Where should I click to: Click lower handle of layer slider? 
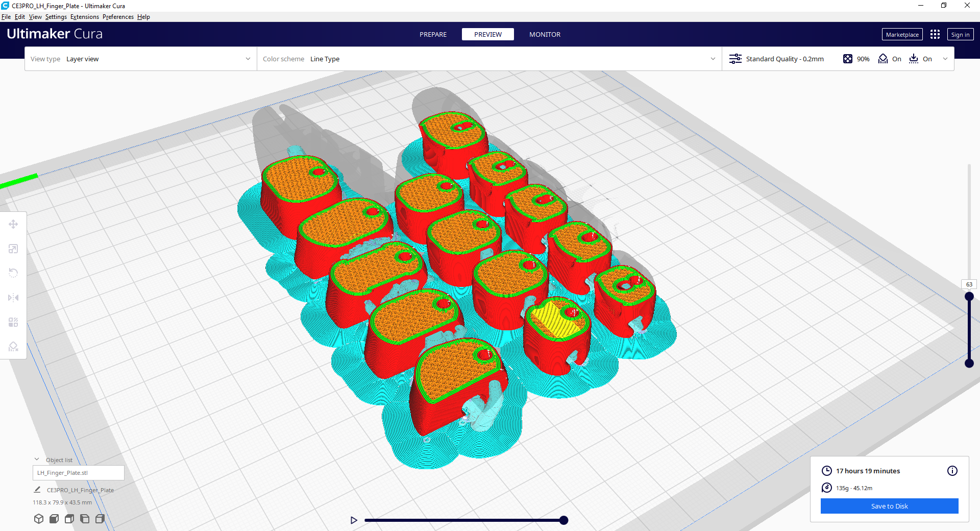click(969, 364)
